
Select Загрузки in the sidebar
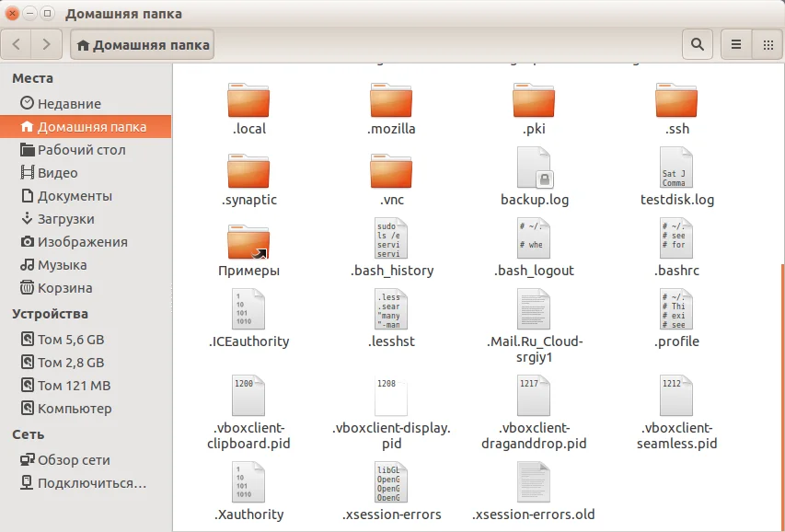(66, 219)
